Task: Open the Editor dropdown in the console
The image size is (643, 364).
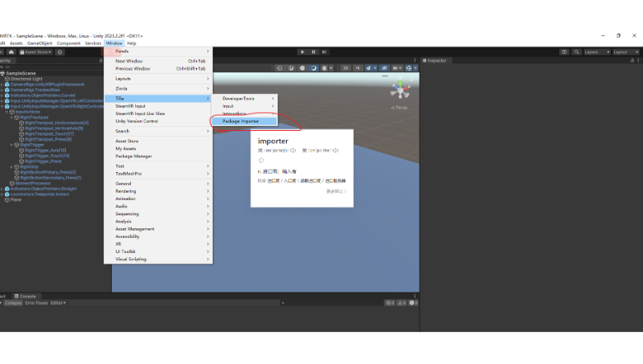Action: point(58,303)
